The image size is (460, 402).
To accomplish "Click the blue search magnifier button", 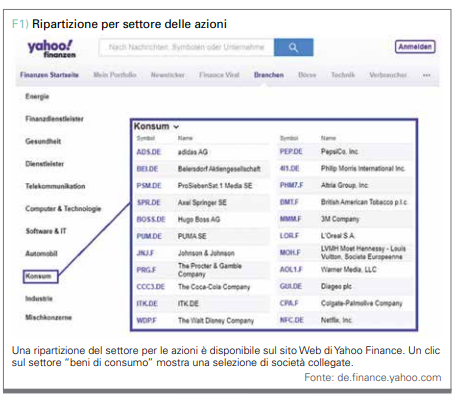I will pos(293,47).
